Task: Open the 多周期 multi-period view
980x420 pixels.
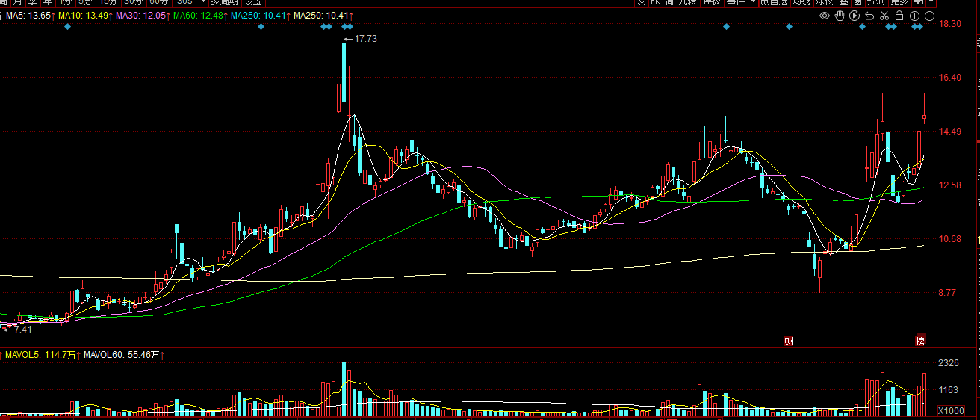Action: [225, 3]
